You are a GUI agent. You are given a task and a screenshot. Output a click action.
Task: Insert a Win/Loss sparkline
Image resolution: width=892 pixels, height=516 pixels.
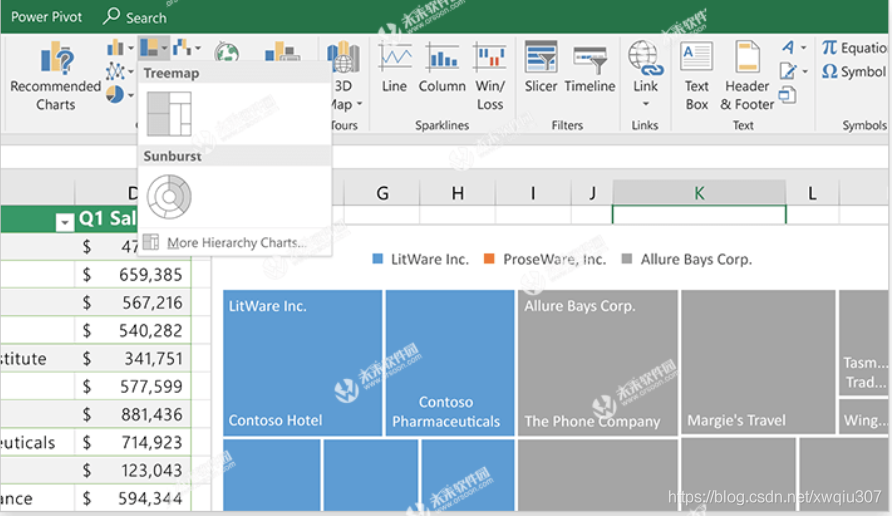tap(490, 76)
